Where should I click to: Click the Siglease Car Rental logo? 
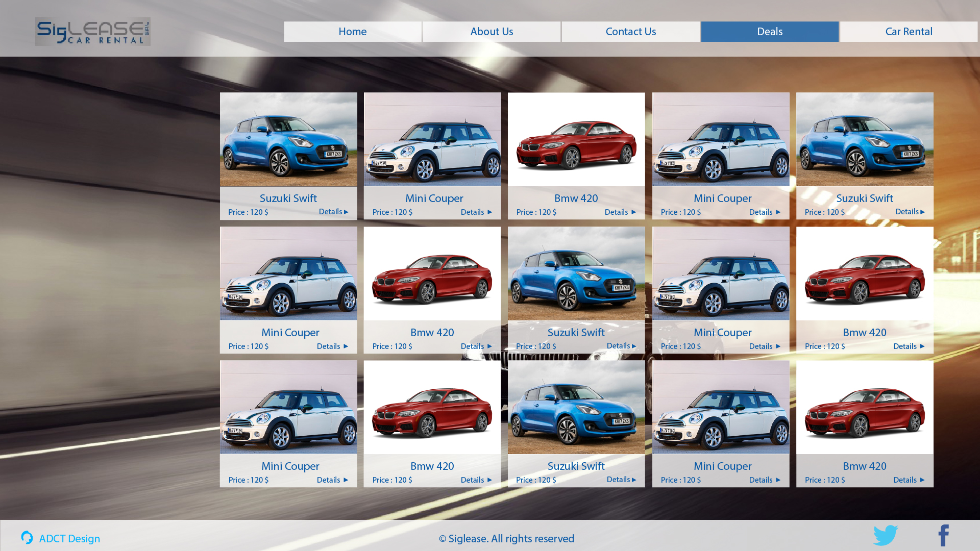pyautogui.click(x=92, y=32)
